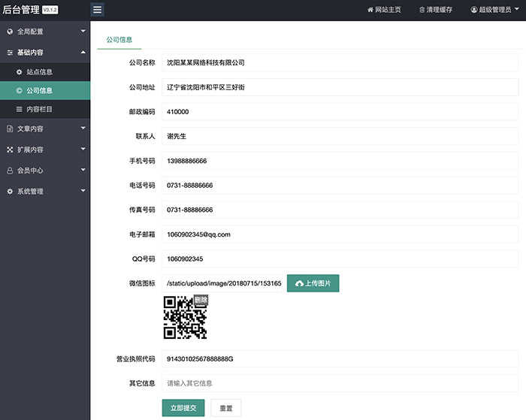Expand the 会员中心 sidebar menu
Image resolution: width=526 pixels, height=420 pixels.
pyautogui.click(x=45, y=171)
